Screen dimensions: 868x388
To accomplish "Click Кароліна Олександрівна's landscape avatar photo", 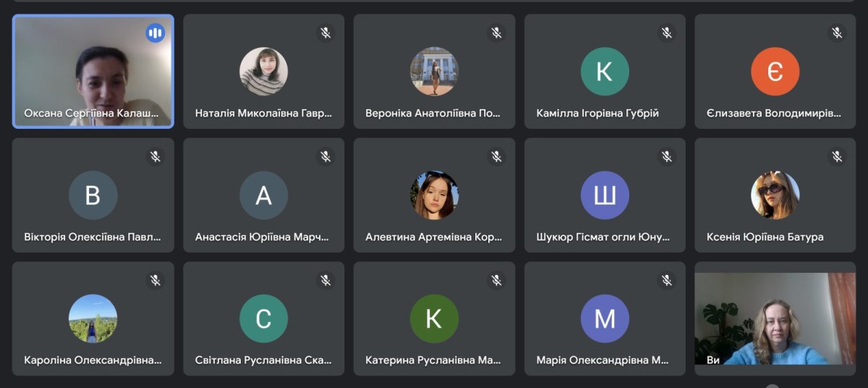I will [x=93, y=319].
